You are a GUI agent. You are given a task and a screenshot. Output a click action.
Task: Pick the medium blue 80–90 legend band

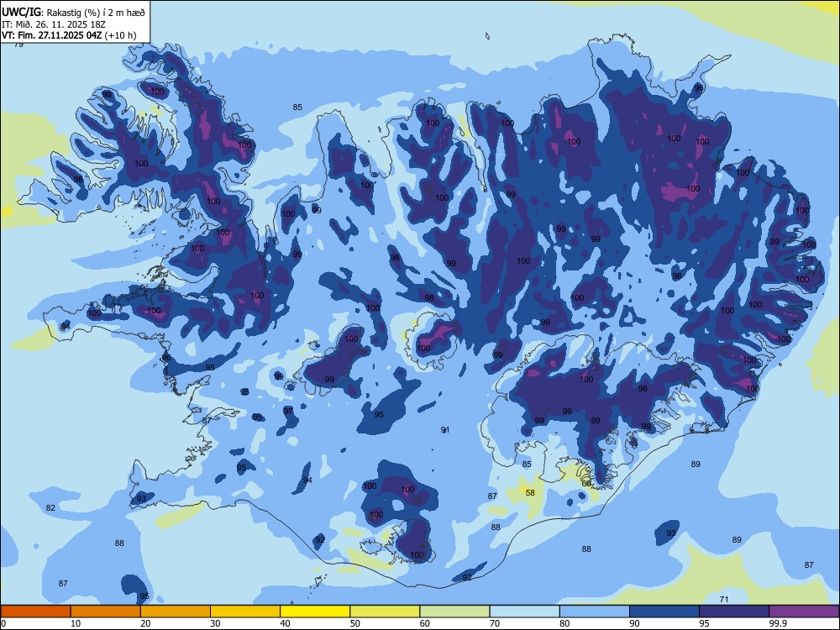[595, 612]
